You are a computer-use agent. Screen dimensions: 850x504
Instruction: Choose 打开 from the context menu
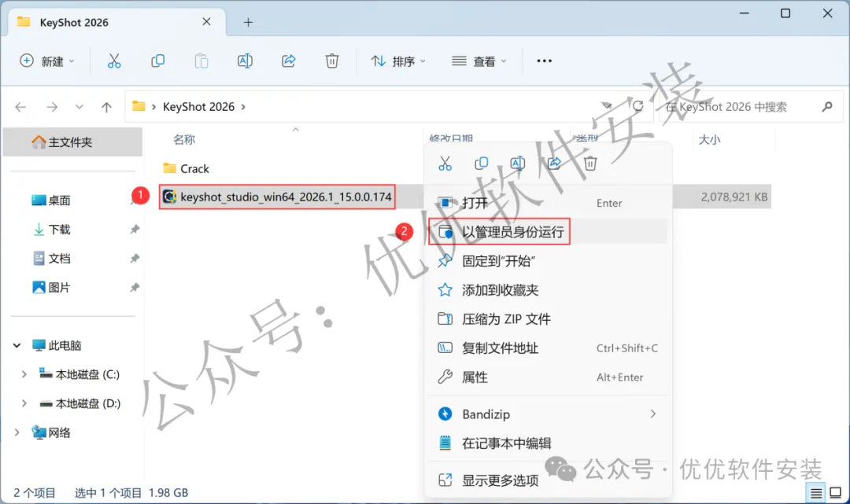[x=548, y=203]
